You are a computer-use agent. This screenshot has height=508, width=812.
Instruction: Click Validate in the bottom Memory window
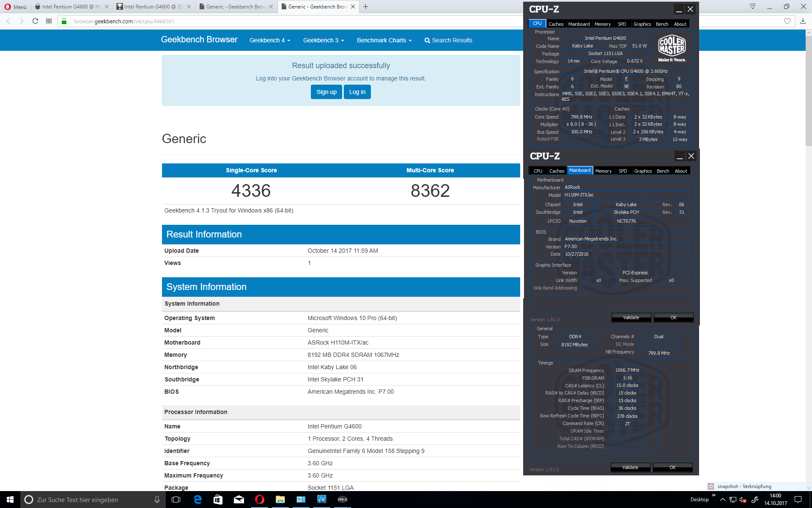[x=630, y=467]
